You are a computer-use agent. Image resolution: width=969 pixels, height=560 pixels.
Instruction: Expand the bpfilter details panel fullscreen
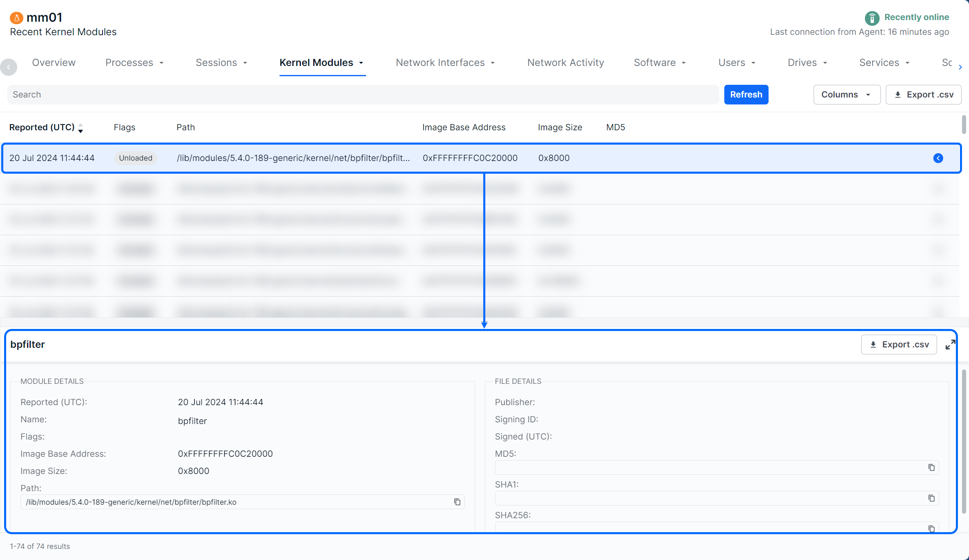pyautogui.click(x=950, y=345)
